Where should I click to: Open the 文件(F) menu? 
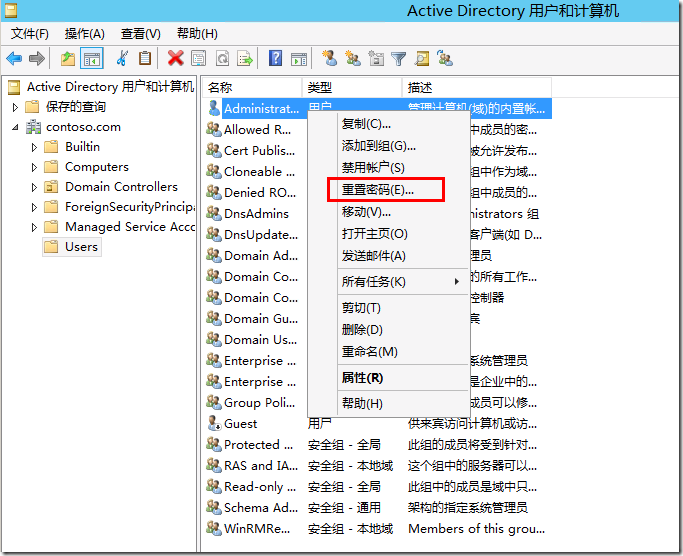click(30, 34)
